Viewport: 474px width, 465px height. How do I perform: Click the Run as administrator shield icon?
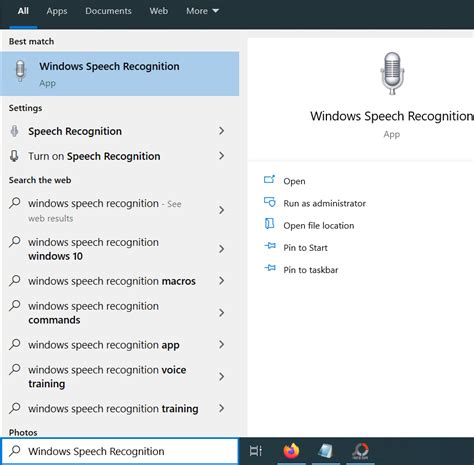coord(270,202)
